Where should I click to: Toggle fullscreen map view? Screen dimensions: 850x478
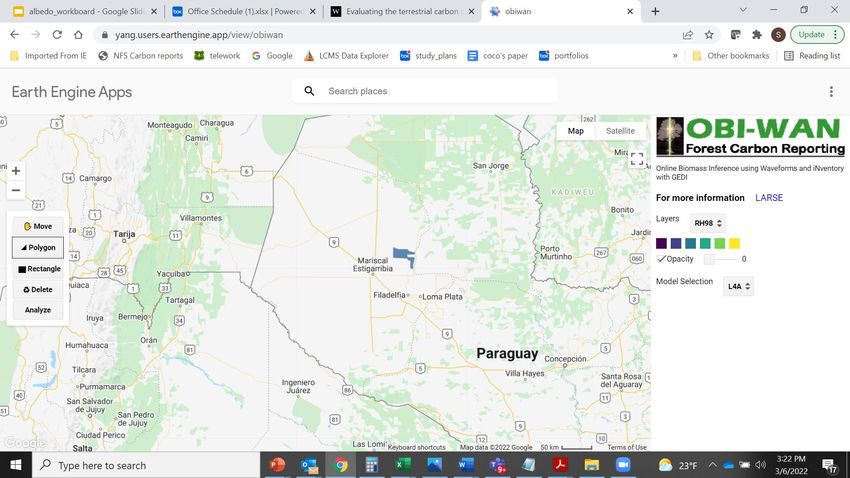click(x=637, y=159)
